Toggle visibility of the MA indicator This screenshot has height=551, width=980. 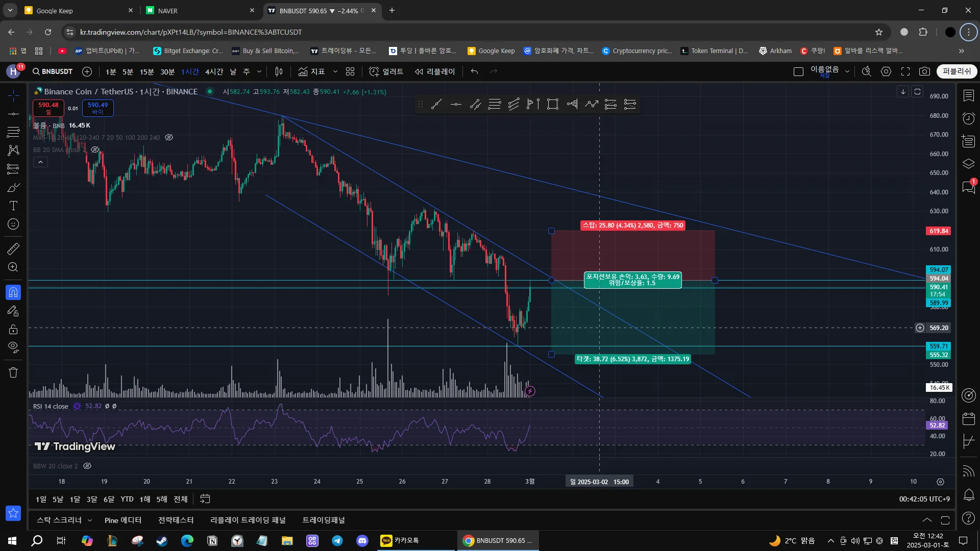pyautogui.click(x=169, y=137)
